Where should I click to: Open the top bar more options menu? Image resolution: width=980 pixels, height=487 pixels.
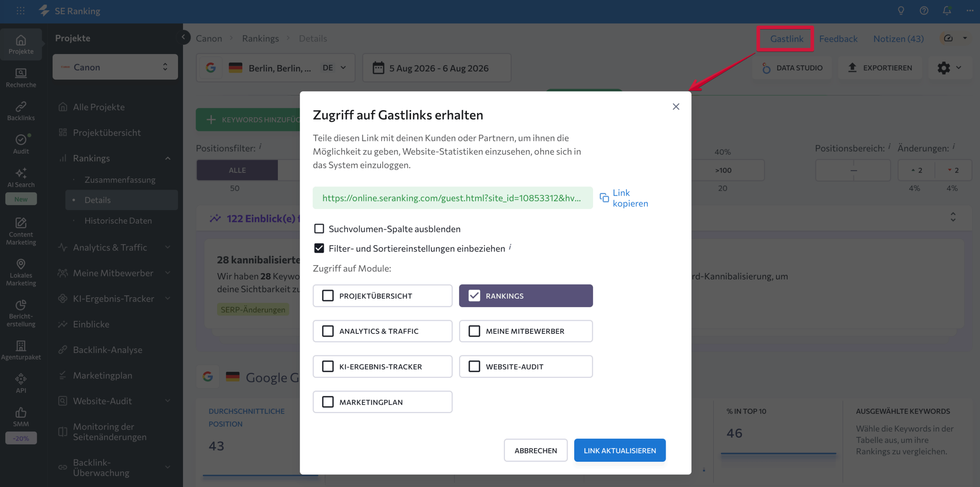point(970,11)
